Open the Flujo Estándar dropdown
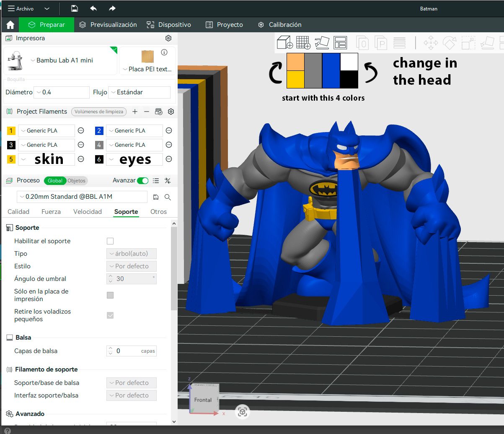The width and height of the screenshot is (504, 434). click(x=139, y=92)
